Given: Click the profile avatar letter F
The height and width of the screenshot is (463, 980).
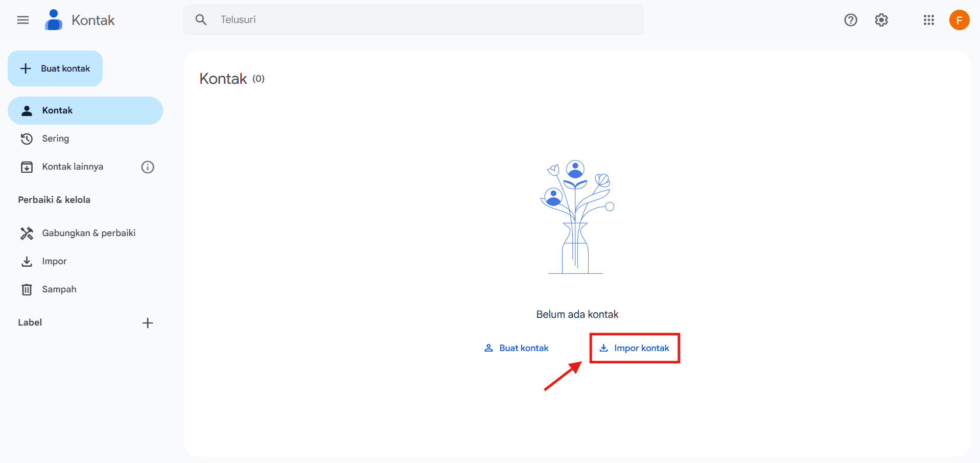Looking at the screenshot, I should [959, 20].
